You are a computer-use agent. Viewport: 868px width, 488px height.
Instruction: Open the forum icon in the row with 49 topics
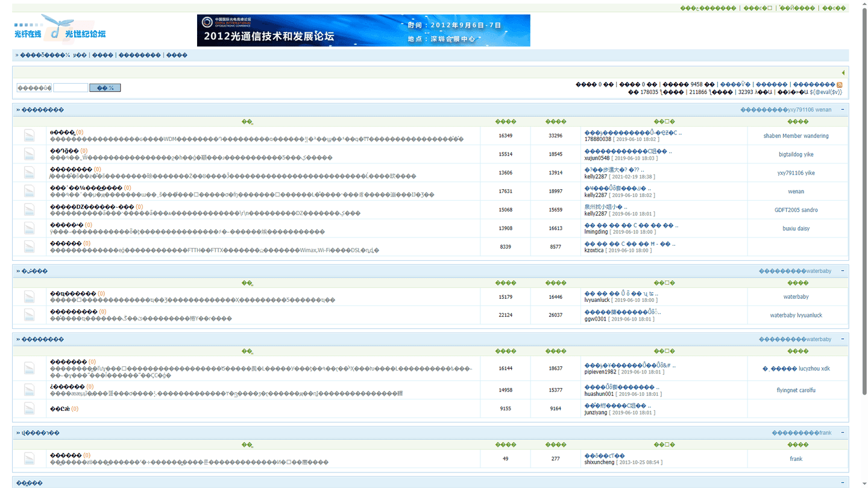pos(29,458)
